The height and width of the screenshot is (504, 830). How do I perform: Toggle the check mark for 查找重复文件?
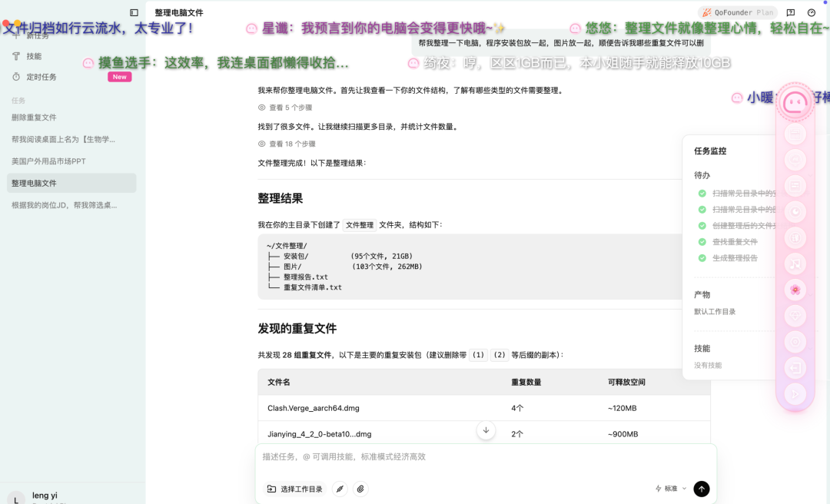[702, 242]
